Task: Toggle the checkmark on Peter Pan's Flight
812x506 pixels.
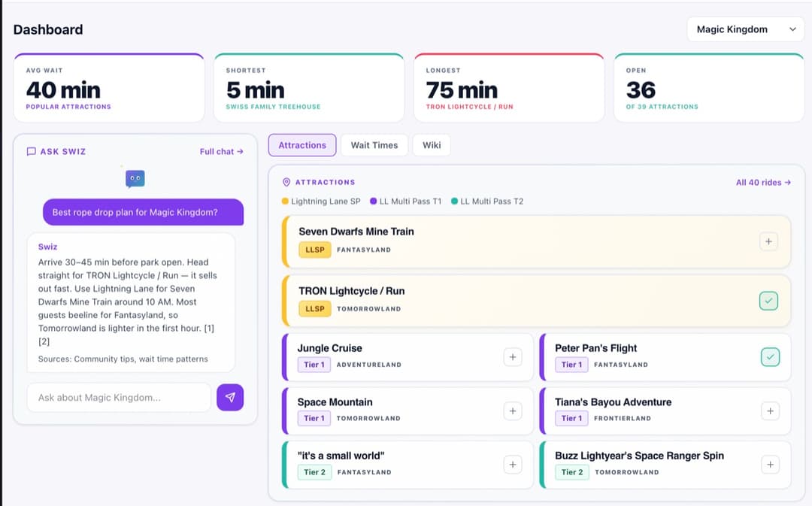Action: [x=768, y=357]
